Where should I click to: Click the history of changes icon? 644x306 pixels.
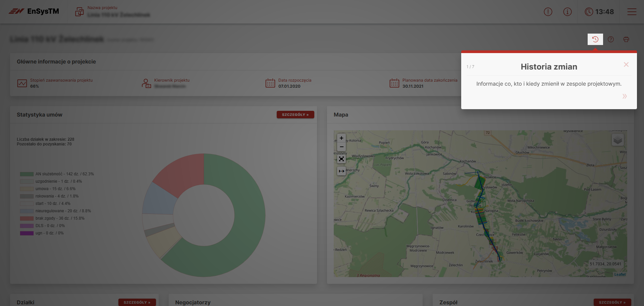[x=595, y=39]
